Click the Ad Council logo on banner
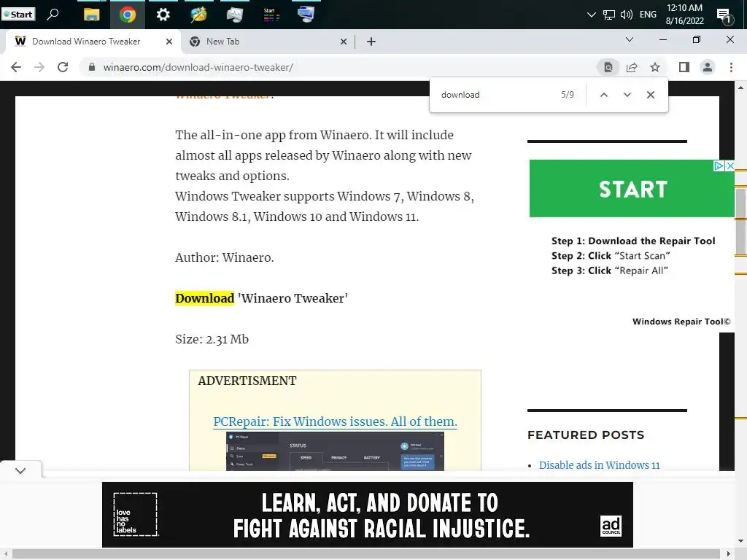The width and height of the screenshot is (747, 560). pyautogui.click(x=611, y=526)
